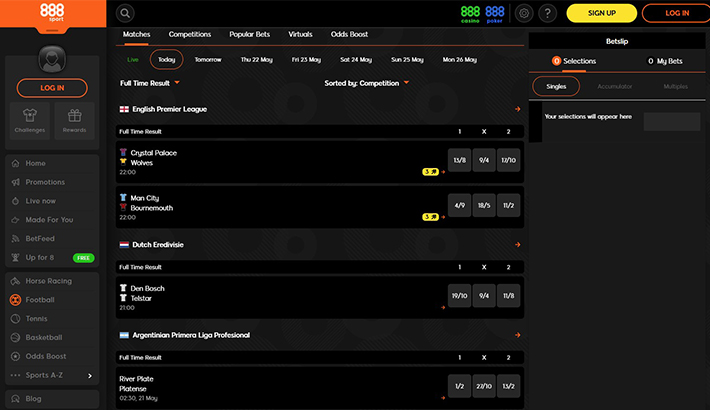
Task: Click the user avatar icon
Action: 52,59
